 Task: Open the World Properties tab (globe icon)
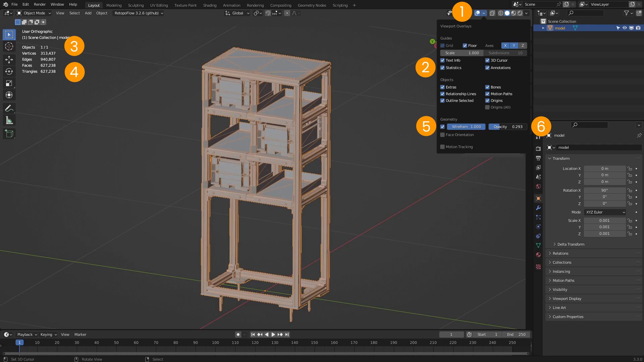(538, 186)
